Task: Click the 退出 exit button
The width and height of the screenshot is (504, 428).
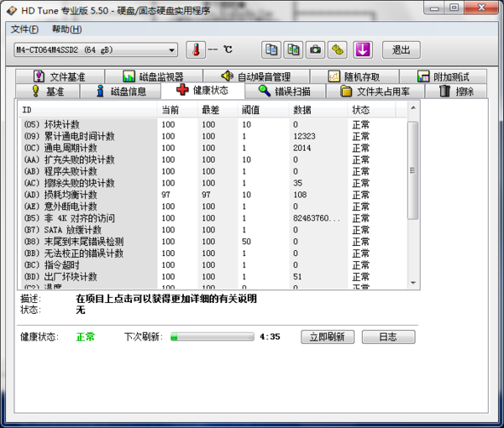Action: (402, 50)
